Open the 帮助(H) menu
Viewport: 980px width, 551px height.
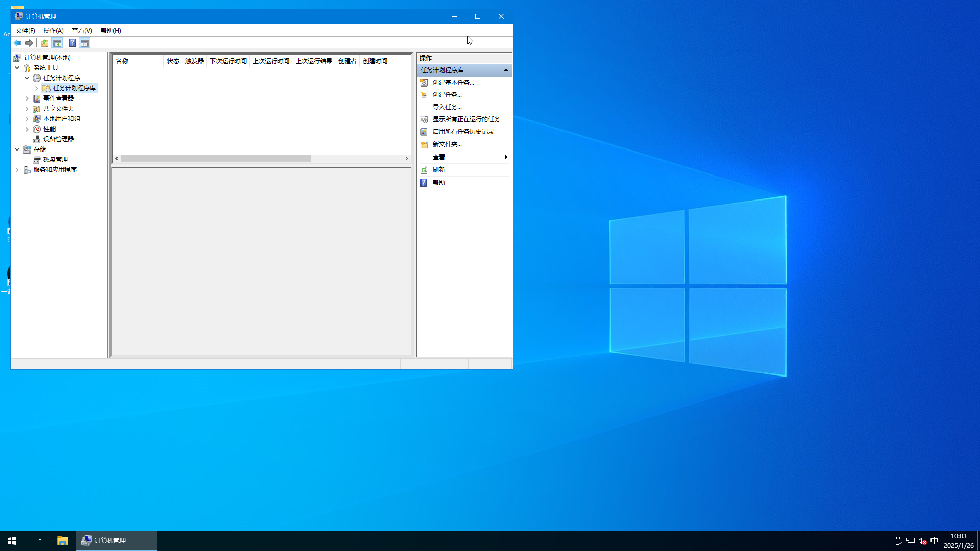[x=111, y=31]
